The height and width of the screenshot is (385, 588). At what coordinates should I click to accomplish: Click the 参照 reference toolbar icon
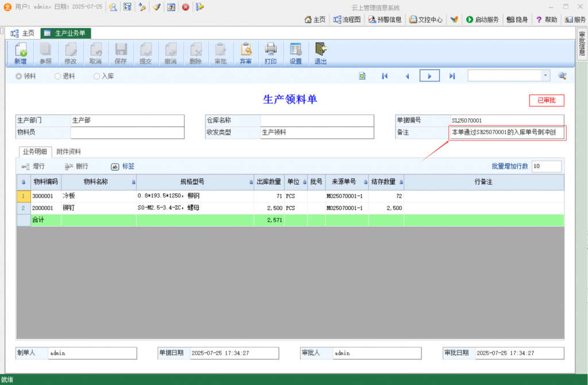(45, 53)
